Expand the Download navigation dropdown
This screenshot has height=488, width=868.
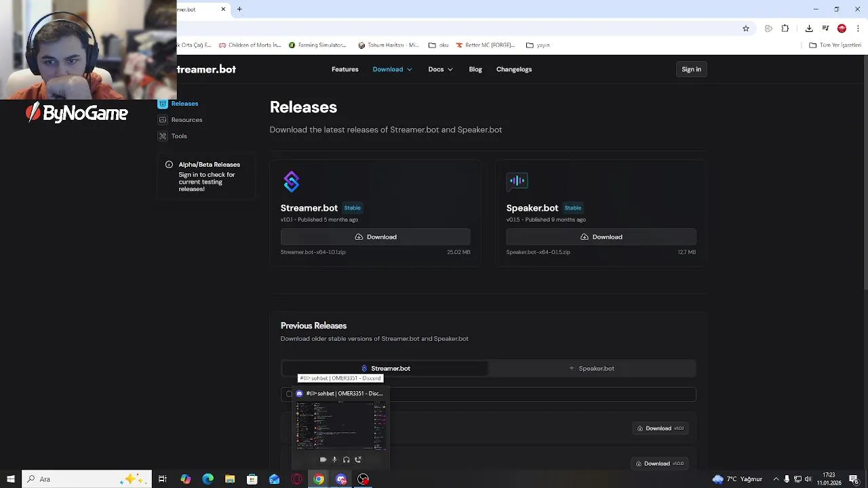click(393, 69)
